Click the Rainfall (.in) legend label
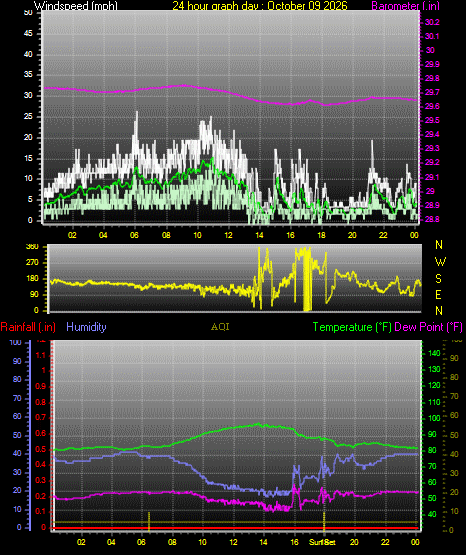Image resolution: width=466 pixels, height=555 pixels. click(28, 327)
